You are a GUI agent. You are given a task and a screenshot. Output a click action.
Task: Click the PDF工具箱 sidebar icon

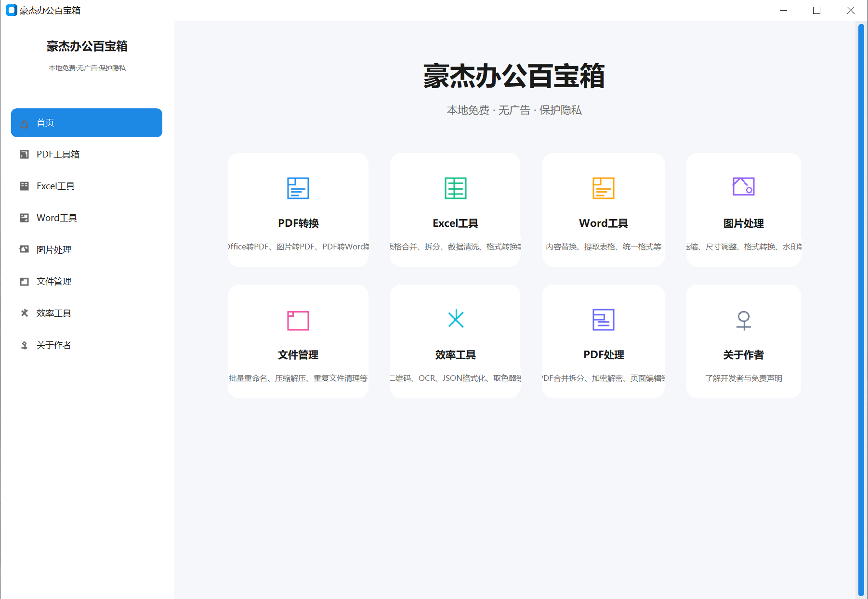(x=24, y=155)
